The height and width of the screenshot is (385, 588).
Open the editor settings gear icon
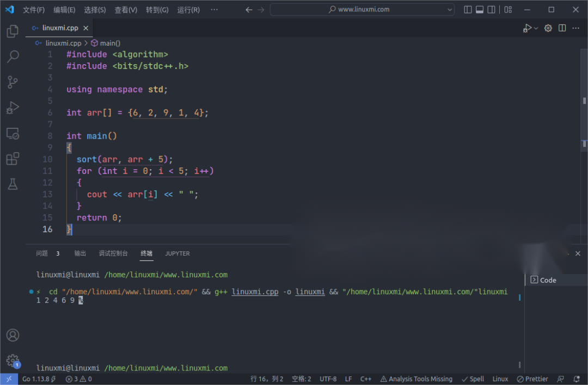(548, 28)
